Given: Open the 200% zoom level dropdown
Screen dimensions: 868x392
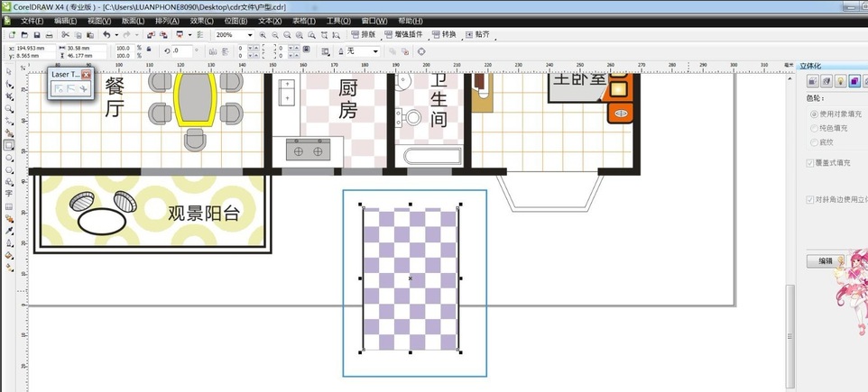Looking at the screenshot, I should pos(250,35).
